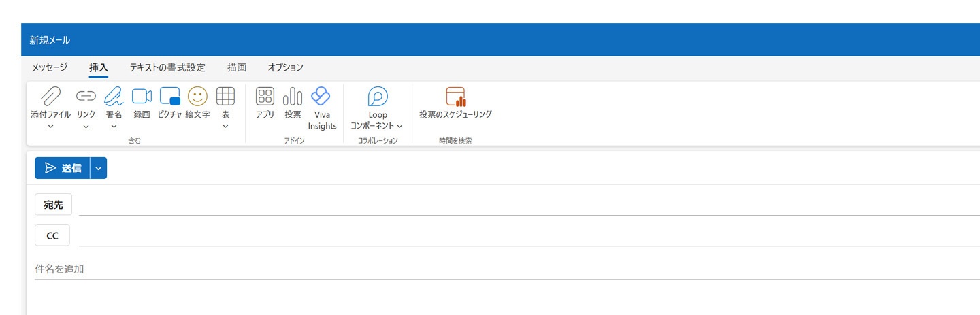Image resolution: width=980 pixels, height=315 pixels.
Task: Open send options arrow beside 送信
Action: [x=99, y=168]
